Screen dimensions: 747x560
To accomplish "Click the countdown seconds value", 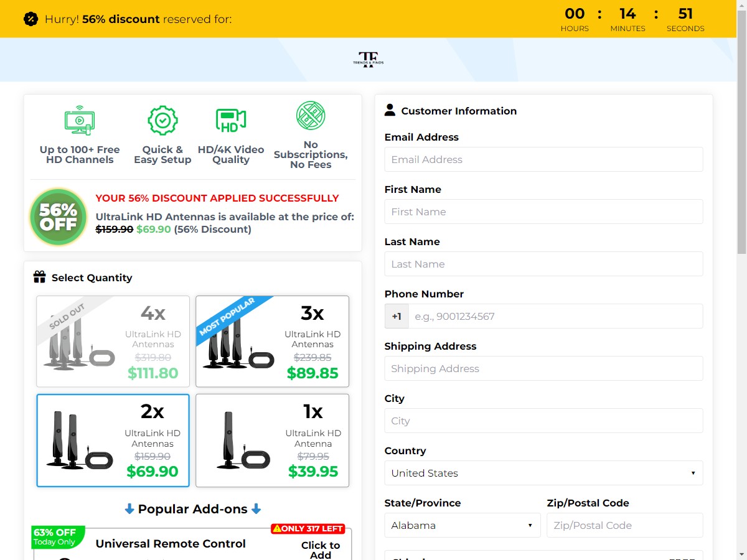I will pos(685,14).
